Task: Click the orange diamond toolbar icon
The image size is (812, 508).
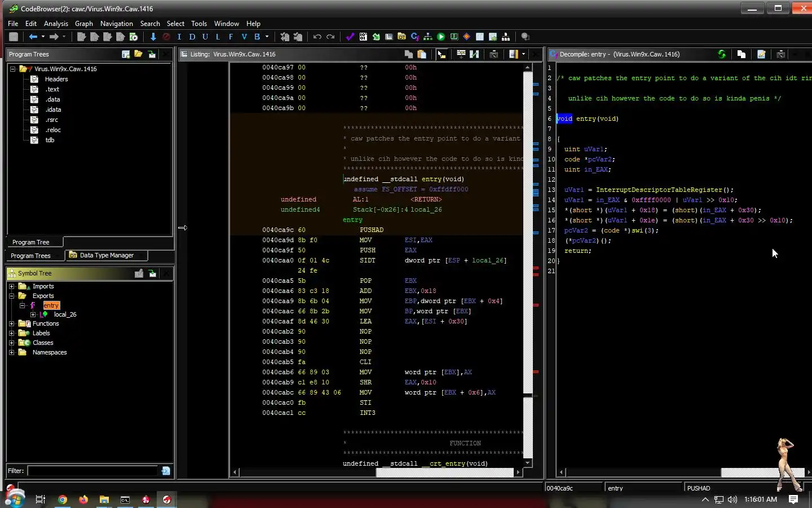Action: (467, 37)
